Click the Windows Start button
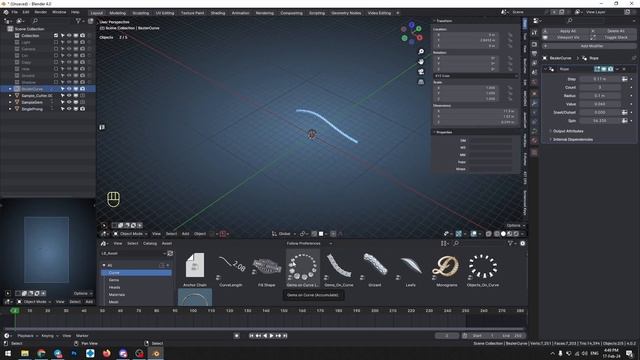Viewport: 640px width, 360px height. tap(8, 353)
